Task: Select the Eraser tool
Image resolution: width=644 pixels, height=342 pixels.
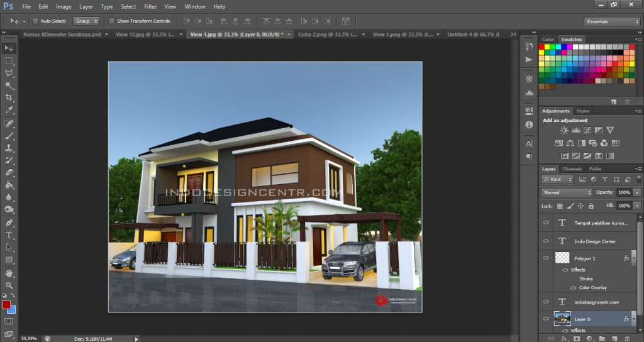Action: tap(9, 172)
